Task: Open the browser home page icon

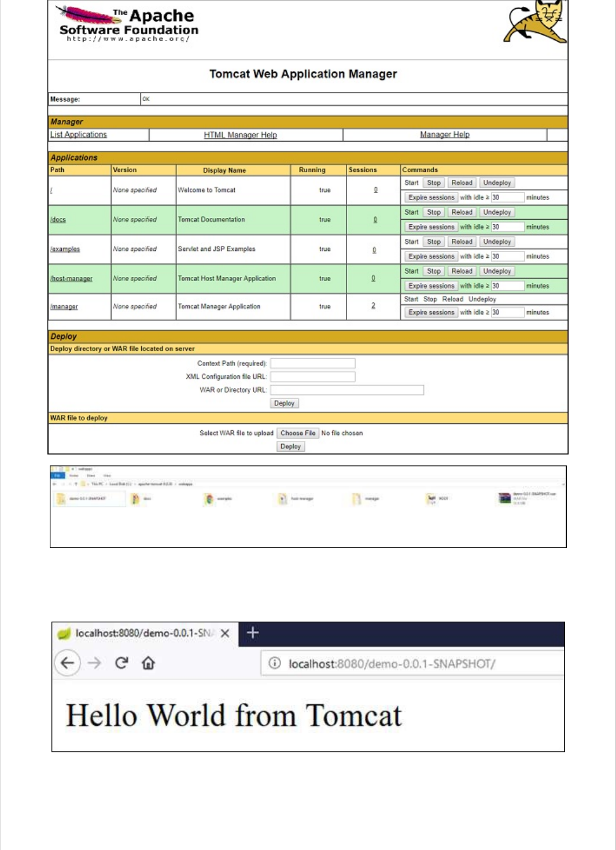Action: coord(148,663)
